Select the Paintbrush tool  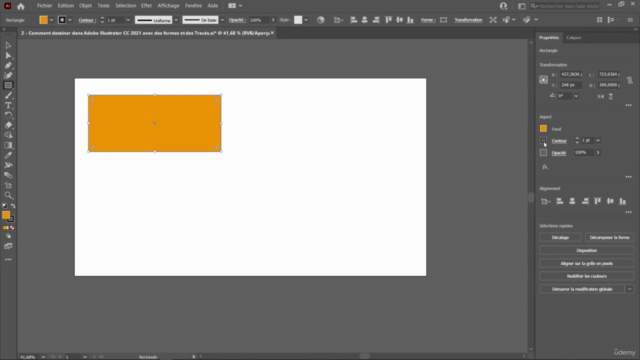pos(8,96)
